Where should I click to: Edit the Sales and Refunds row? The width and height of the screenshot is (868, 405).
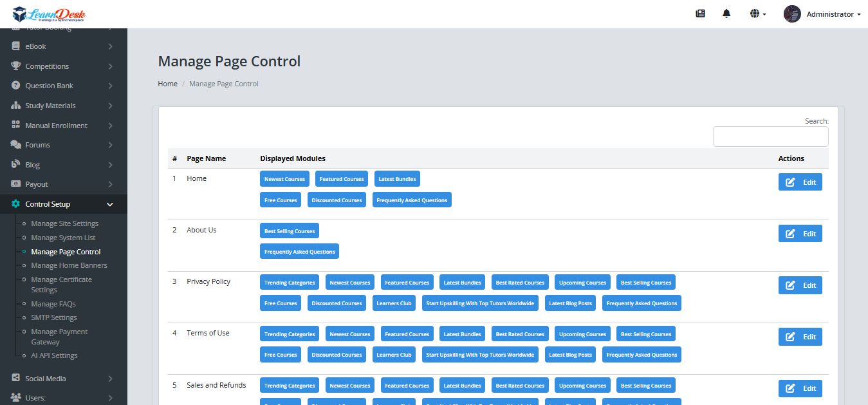tap(800, 388)
